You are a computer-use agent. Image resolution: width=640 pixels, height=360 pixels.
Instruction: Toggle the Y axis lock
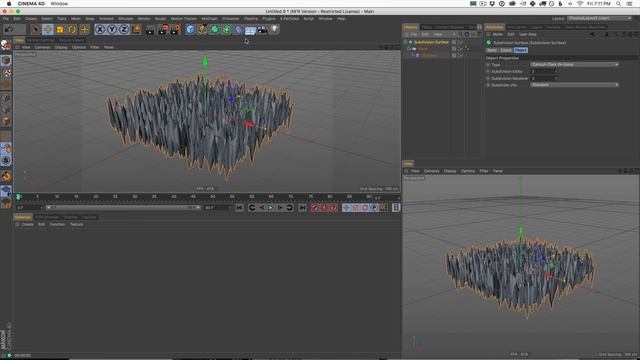(112, 29)
